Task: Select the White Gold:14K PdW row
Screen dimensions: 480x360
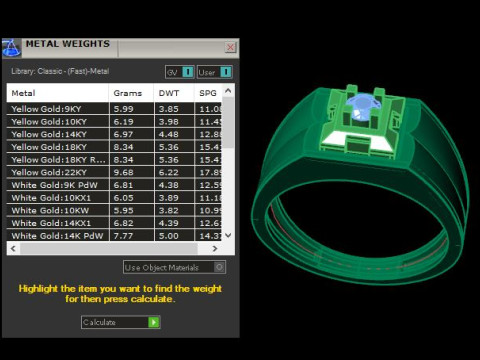Action: point(114,235)
